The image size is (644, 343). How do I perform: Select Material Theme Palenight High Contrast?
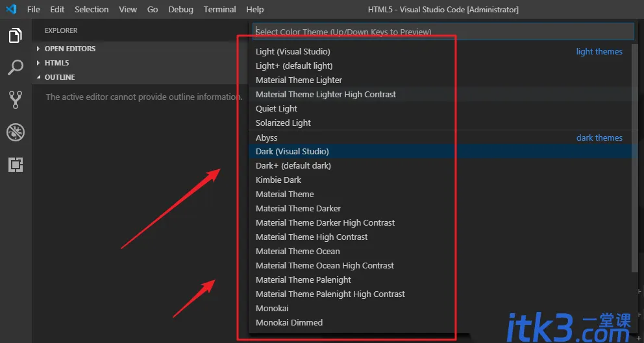click(x=441, y=294)
